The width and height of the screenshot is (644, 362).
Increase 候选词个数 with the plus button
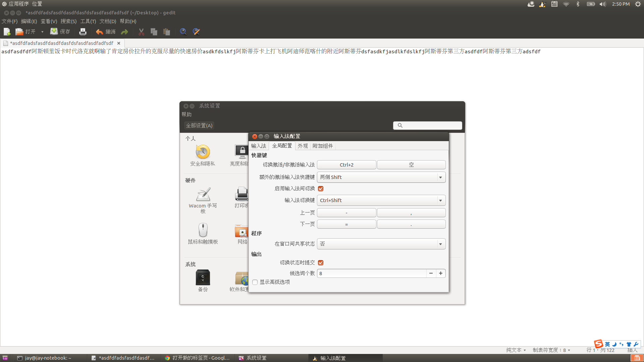441,274
